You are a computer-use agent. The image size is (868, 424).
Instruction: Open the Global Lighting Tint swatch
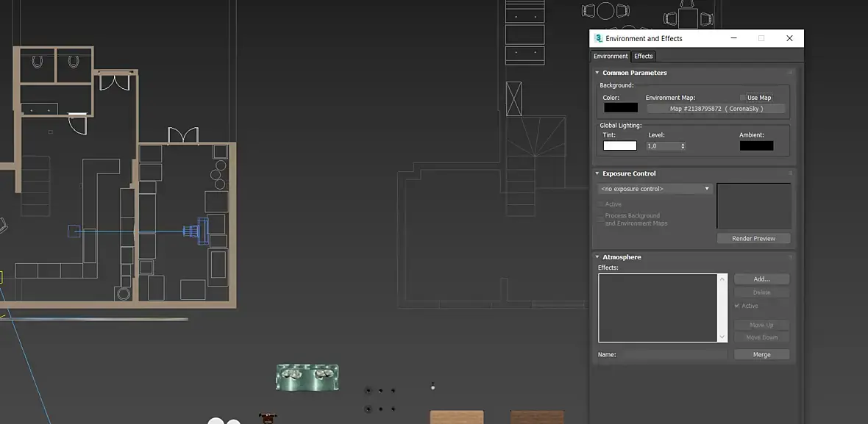click(x=619, y=146)
